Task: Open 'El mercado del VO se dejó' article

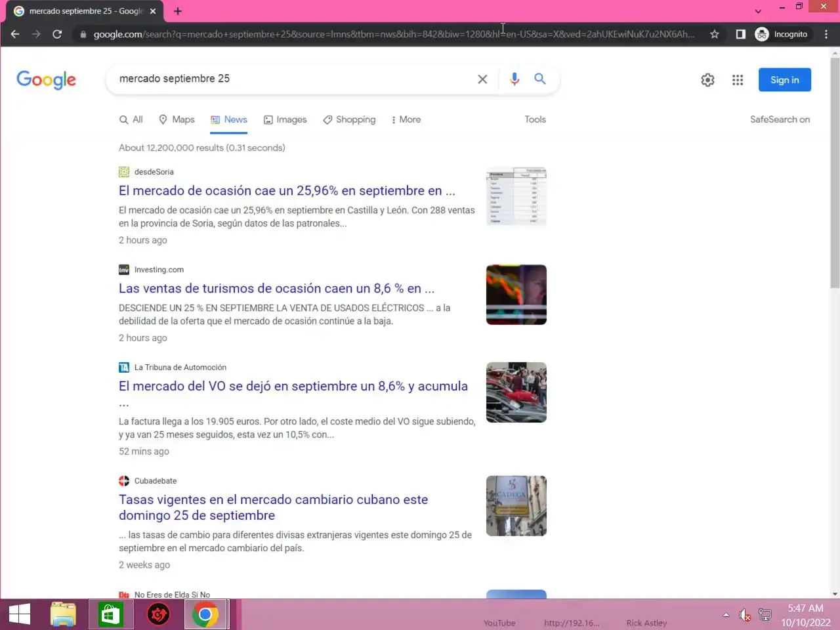Action: [293, 387]
